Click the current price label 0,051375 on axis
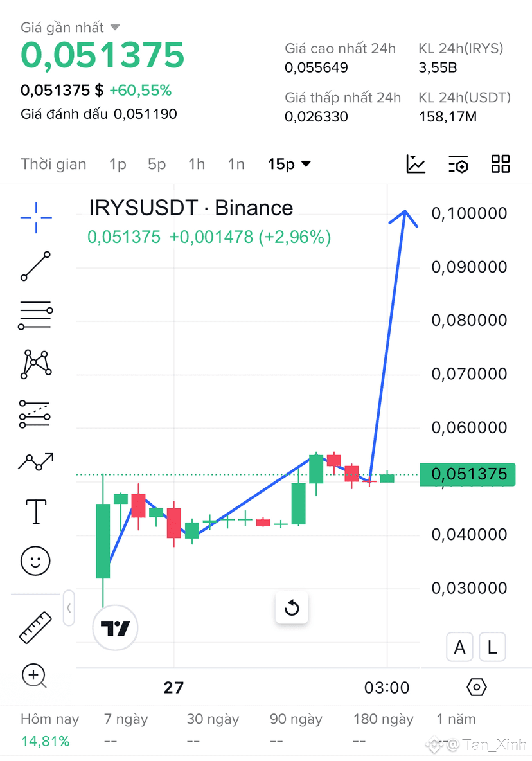The image size is (532, 761). click(468, 474)
